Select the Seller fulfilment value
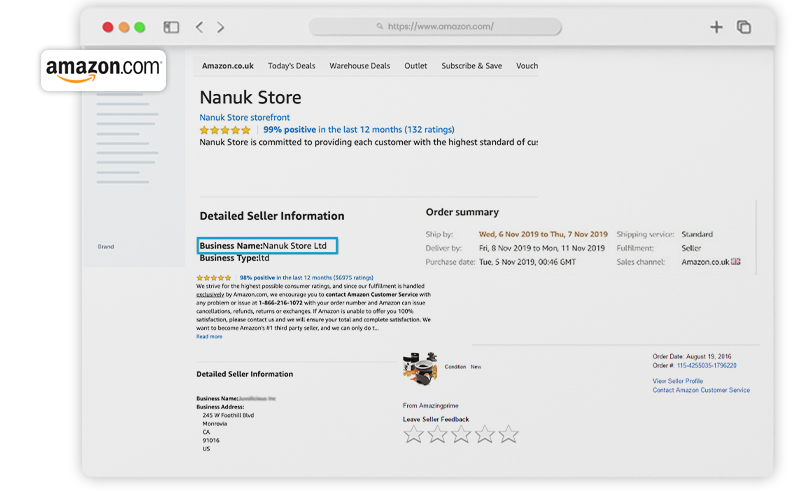800x500 pixels. click(691, 248)
